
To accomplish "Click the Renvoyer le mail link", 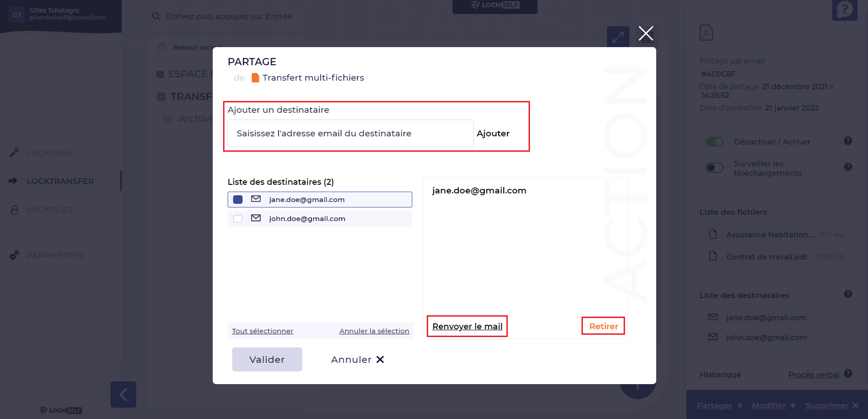I will [467, 326].
